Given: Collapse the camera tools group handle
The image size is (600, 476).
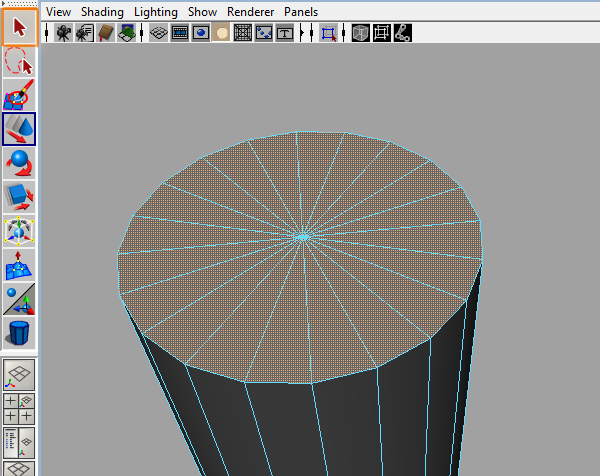Looking at the screenshot, I should coord(47,33).
